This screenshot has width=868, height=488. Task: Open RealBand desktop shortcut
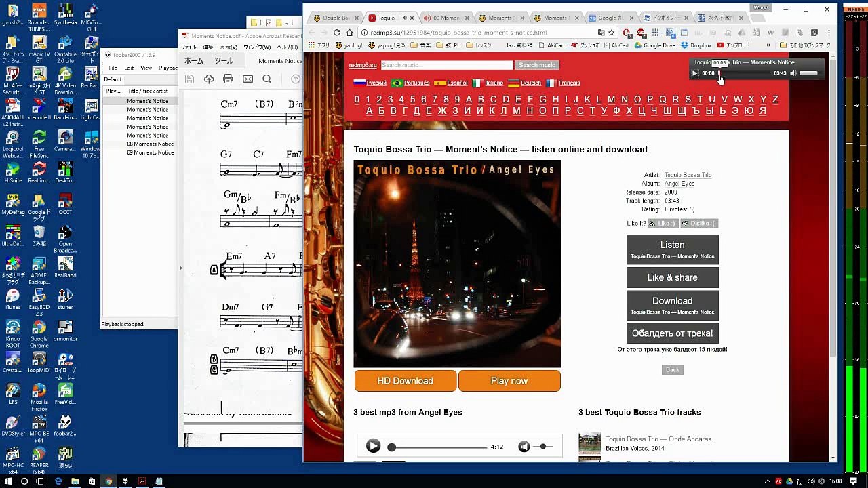tap(66, 267)
